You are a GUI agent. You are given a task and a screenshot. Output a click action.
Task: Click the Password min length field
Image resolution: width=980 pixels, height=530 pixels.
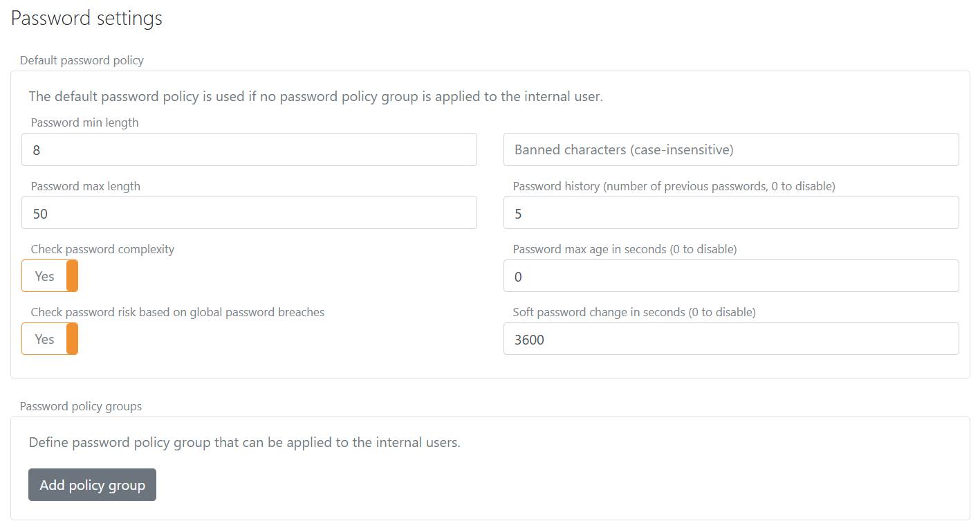[249, 149]
